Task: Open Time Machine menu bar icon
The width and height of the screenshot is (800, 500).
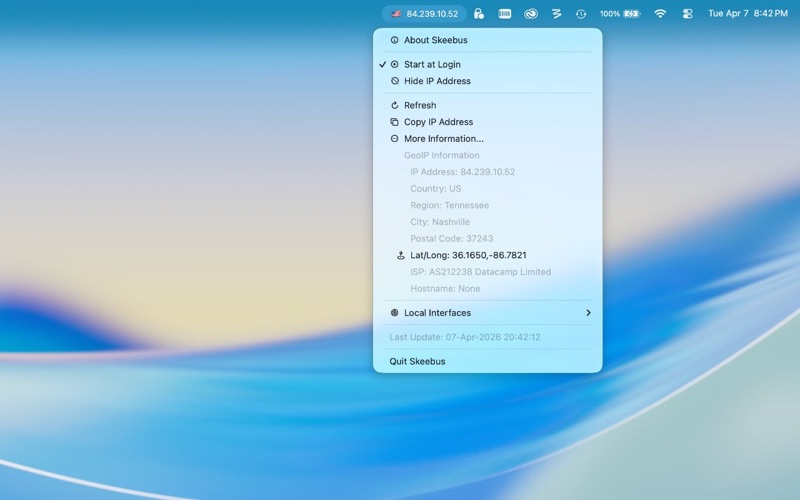Action: tap(581, 14)
